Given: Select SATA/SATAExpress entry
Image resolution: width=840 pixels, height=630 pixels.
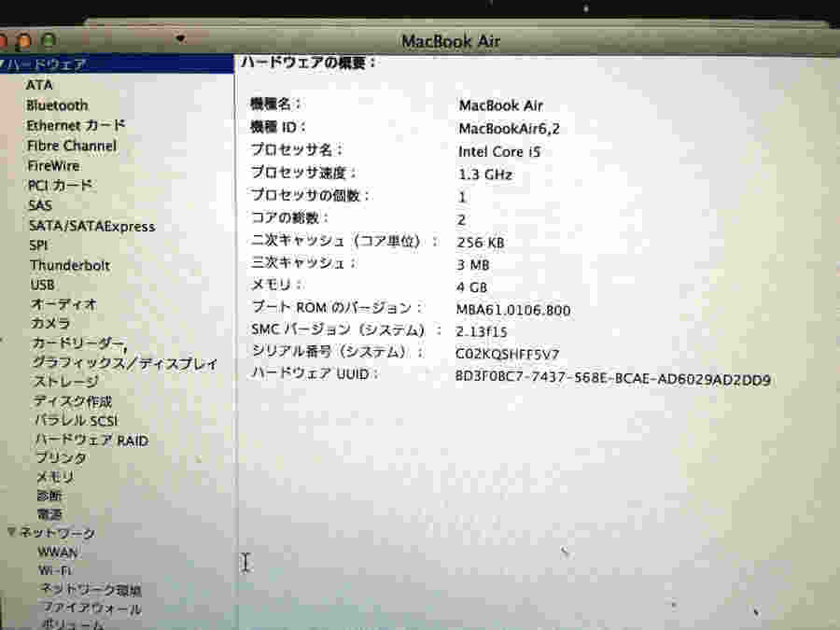Looking at the screenshot, I should tap(91, 226).
